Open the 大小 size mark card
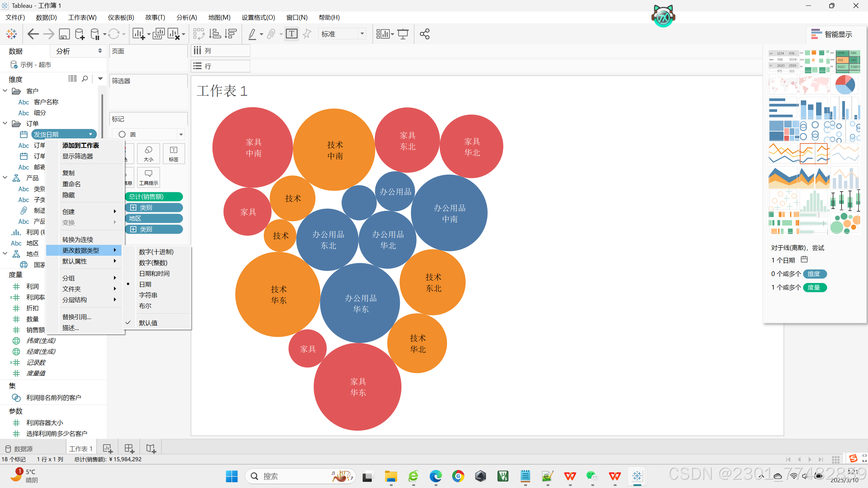Screen dimensions: 868x488 tap(149, 153)
